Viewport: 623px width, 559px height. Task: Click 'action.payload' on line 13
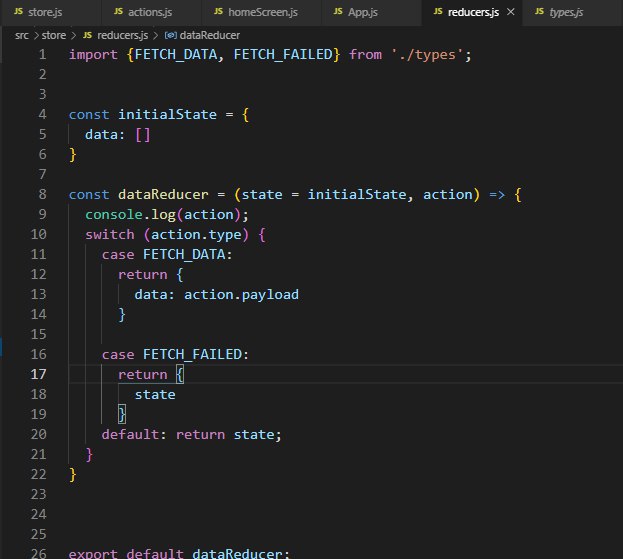click(x=241, y=295)
